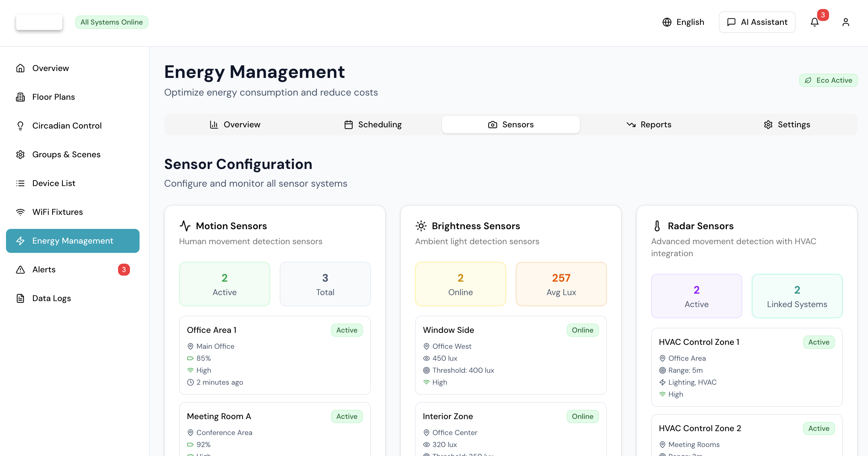Open the user profile icon

pos(846,22)
